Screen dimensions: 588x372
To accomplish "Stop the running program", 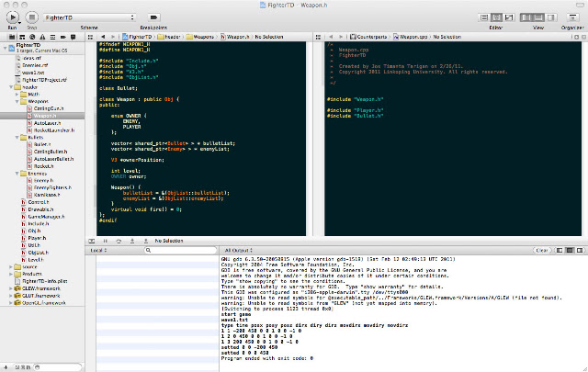I will click(32, 17).
